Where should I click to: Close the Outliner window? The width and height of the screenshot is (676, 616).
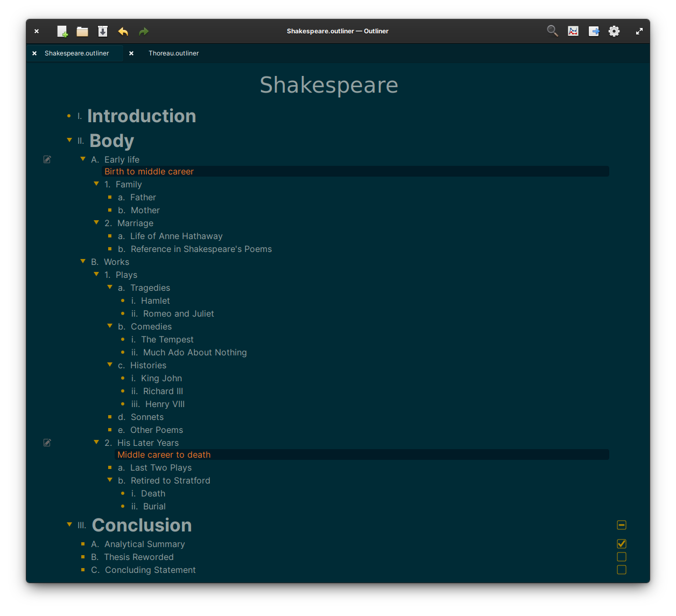point(37,31)
